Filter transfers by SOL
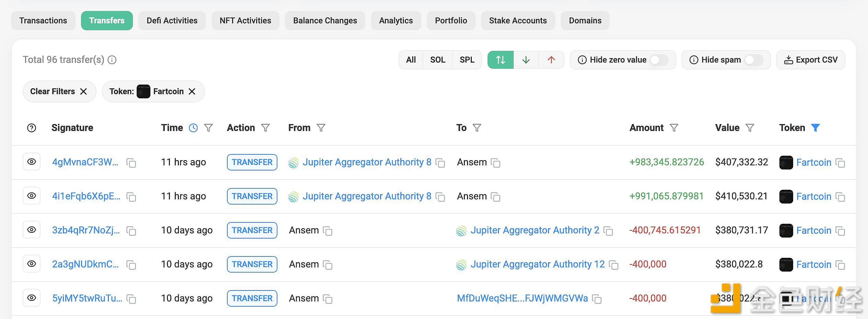868x319 pixels. tap(438, 60)
